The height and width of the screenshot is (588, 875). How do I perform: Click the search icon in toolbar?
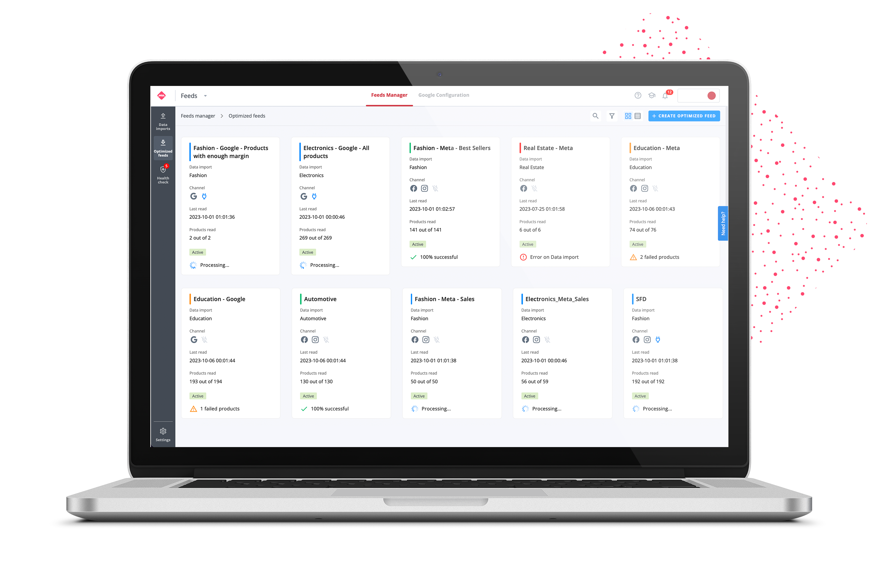[595, 117]
